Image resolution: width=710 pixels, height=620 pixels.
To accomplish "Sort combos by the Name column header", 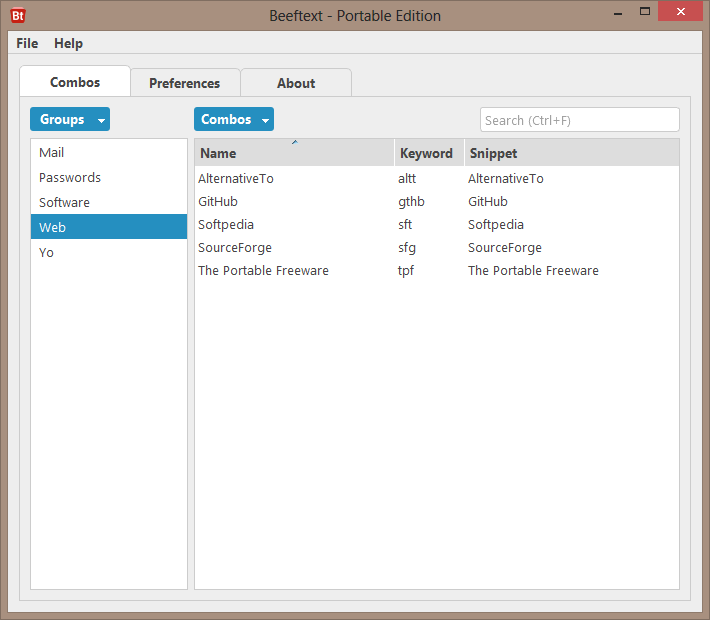I will coord(294,153).
